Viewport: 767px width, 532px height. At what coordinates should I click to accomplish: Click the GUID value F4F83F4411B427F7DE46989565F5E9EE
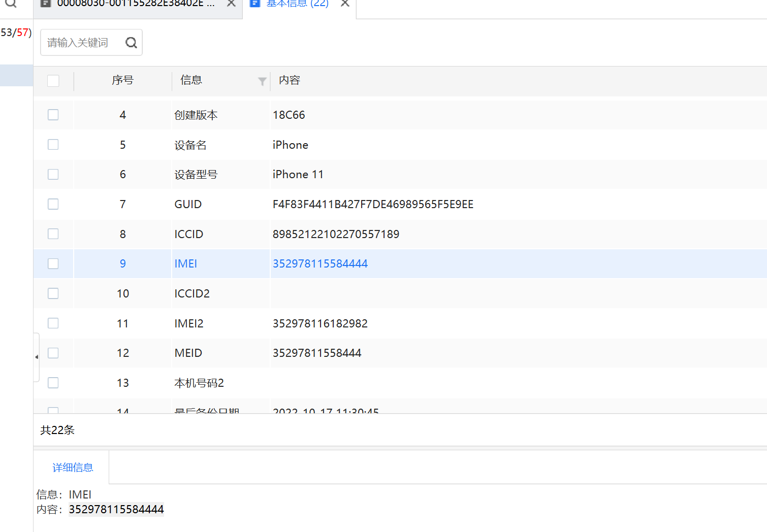tap(373, 204)
